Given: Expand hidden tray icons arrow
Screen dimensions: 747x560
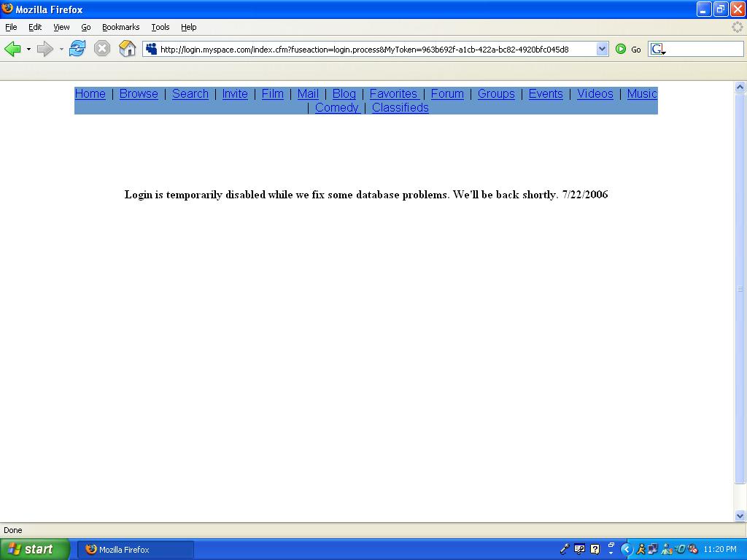Looking at the screenshot, I should [627, 550].
